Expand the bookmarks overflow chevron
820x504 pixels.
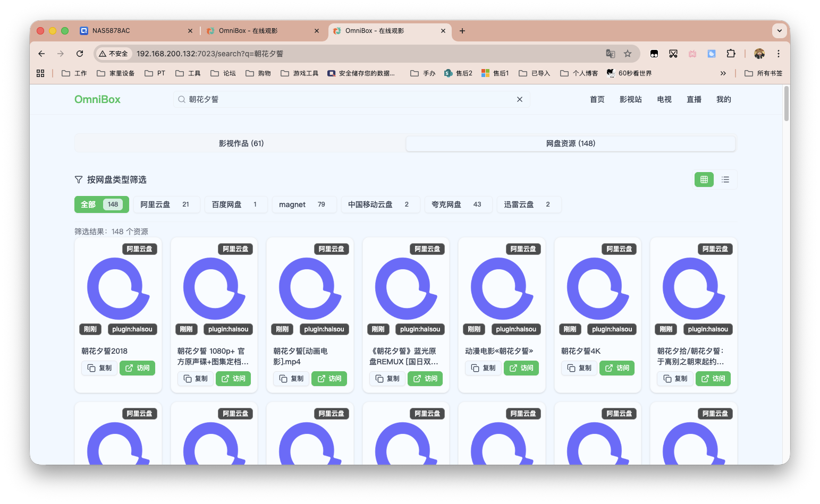click(x=723, y=73)
